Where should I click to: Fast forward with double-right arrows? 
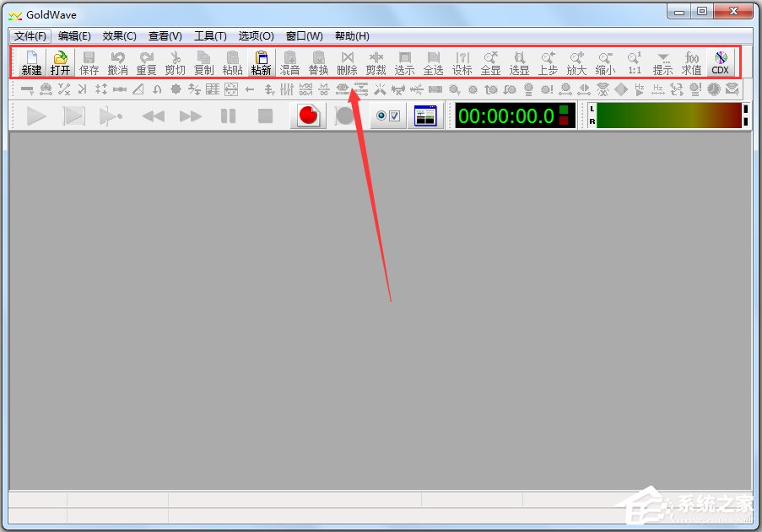coord(191,116)
